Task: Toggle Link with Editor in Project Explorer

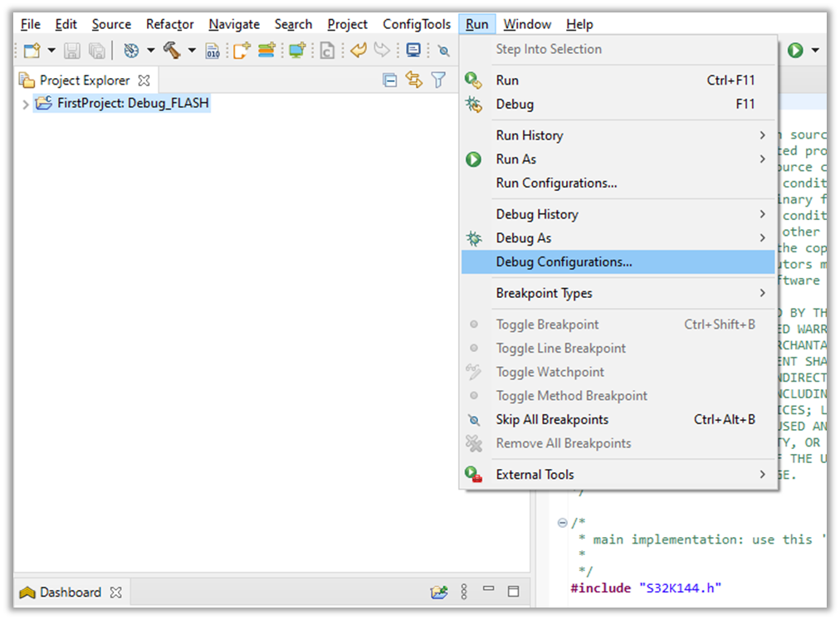Action: pyautogui.click(x=413, y=79)
